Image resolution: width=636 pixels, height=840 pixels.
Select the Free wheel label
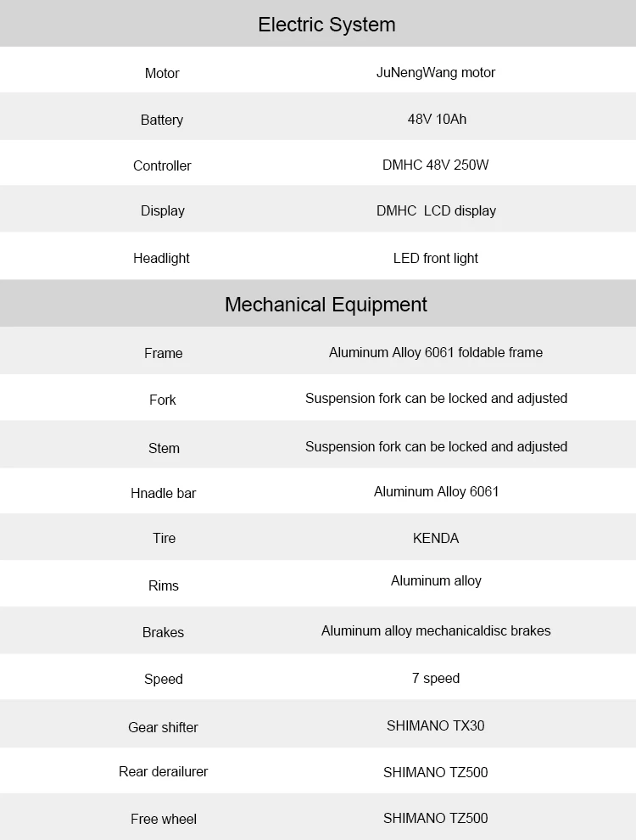point(164,819)
